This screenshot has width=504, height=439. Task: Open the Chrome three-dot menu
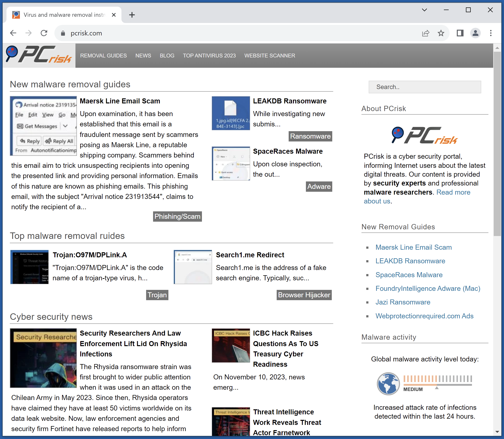click(491, 33)
